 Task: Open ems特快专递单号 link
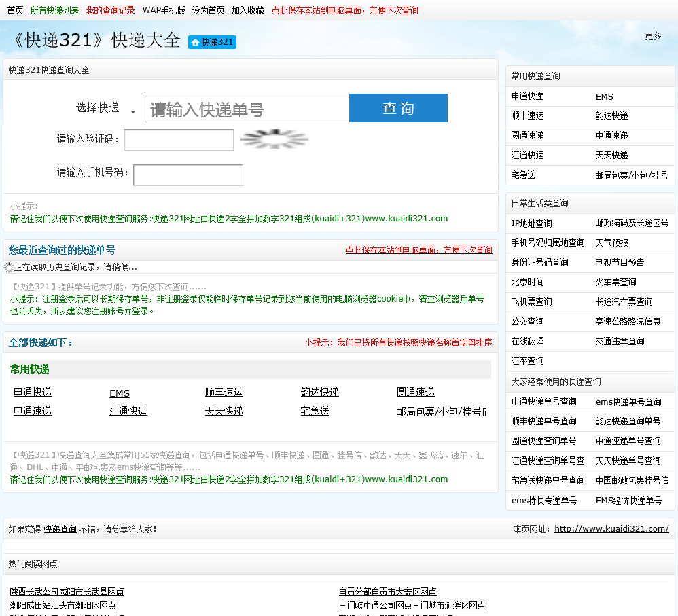[x=544, y=501]
